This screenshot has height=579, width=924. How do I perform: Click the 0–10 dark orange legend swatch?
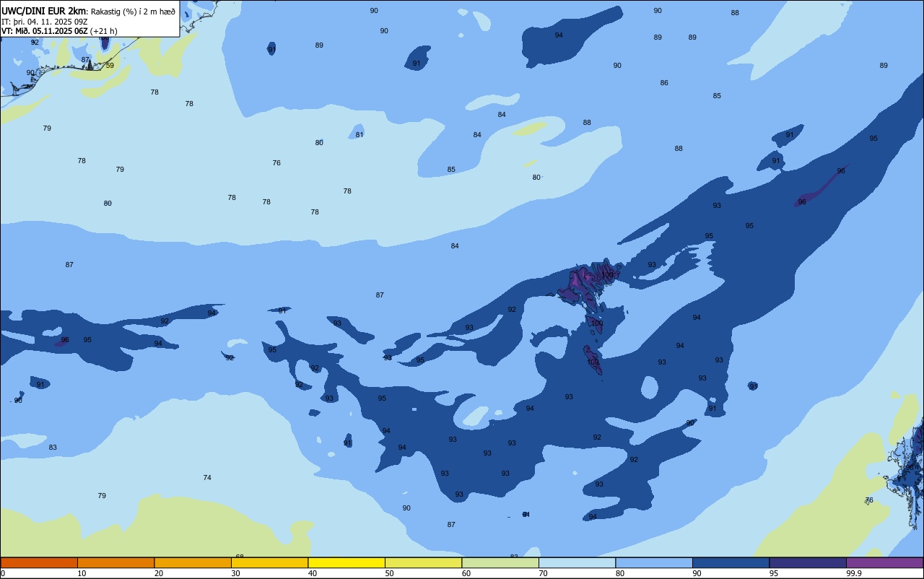click(39, 562)
